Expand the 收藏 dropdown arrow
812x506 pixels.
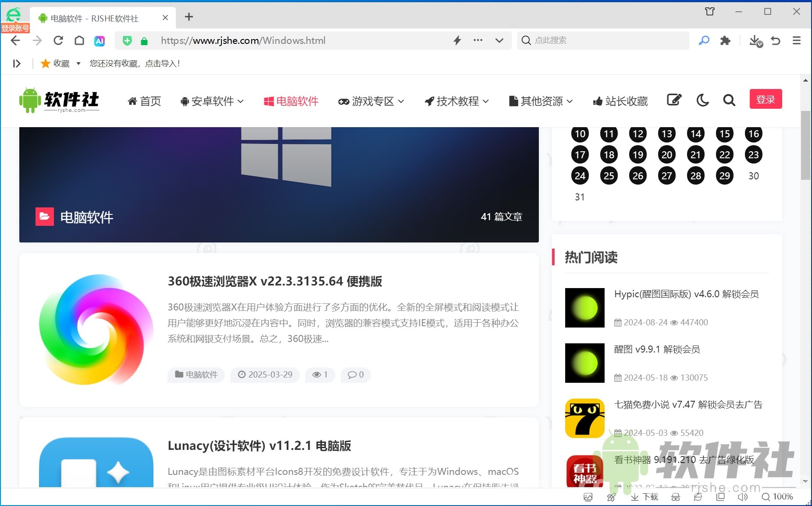click(x=78, y=64)
